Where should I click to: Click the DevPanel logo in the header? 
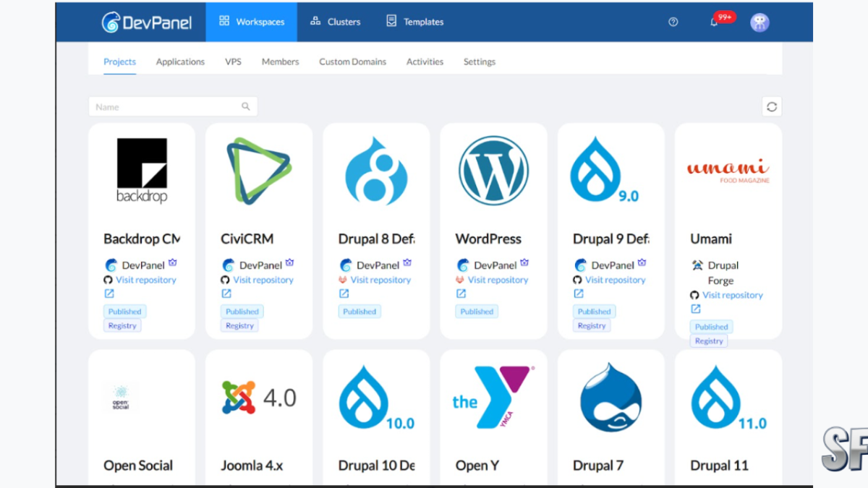[147, 22]
